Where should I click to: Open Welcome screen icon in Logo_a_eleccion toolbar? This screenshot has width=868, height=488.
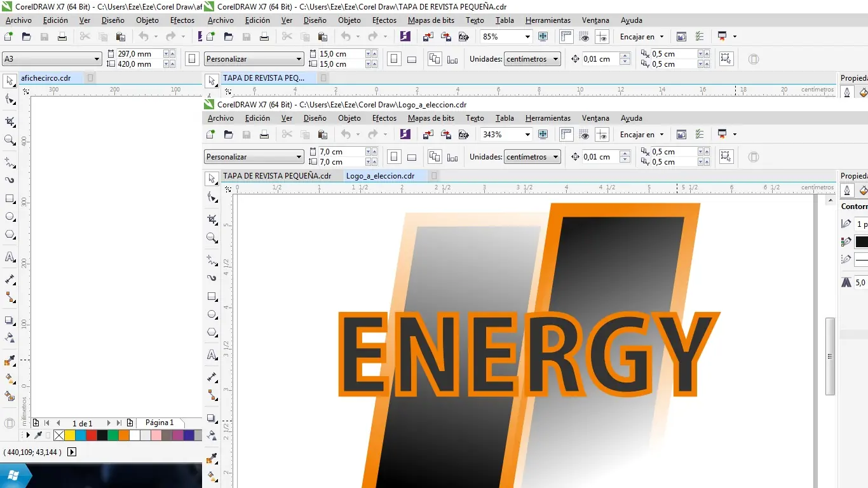681,135
